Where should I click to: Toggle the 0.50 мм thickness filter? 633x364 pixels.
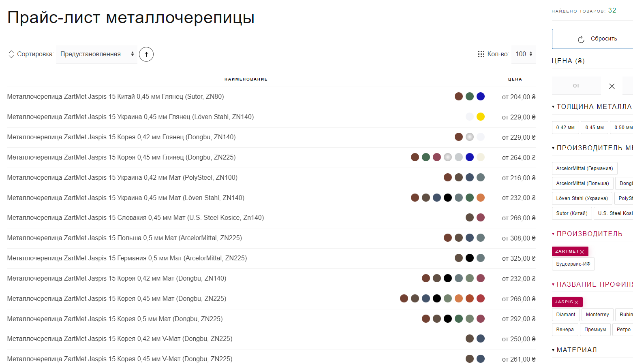coord(622,128)
